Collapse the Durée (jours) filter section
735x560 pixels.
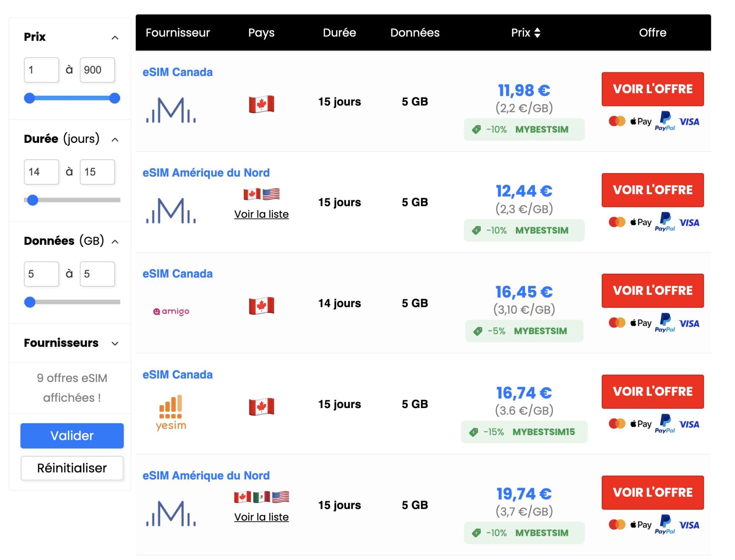(x=115, y=140)
